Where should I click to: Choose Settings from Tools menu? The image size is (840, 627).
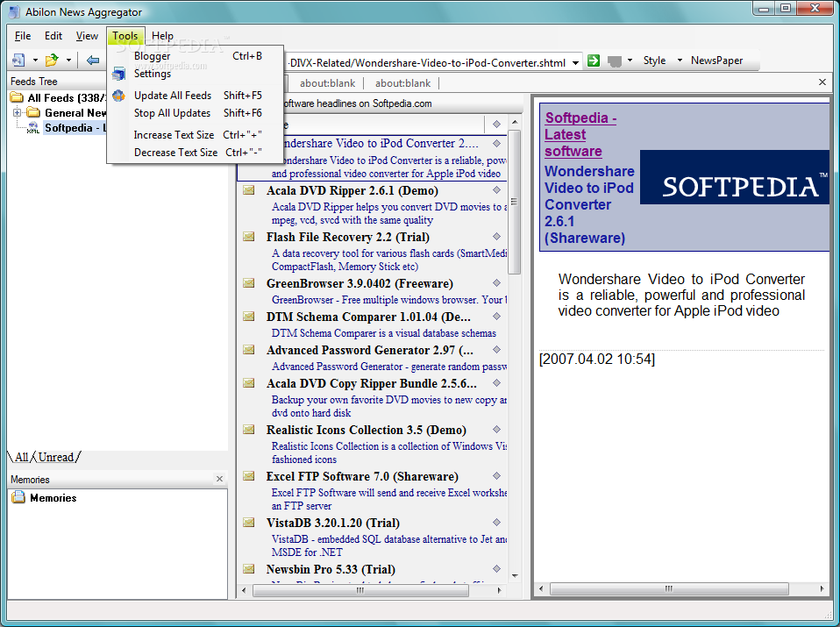click(195, 74)
